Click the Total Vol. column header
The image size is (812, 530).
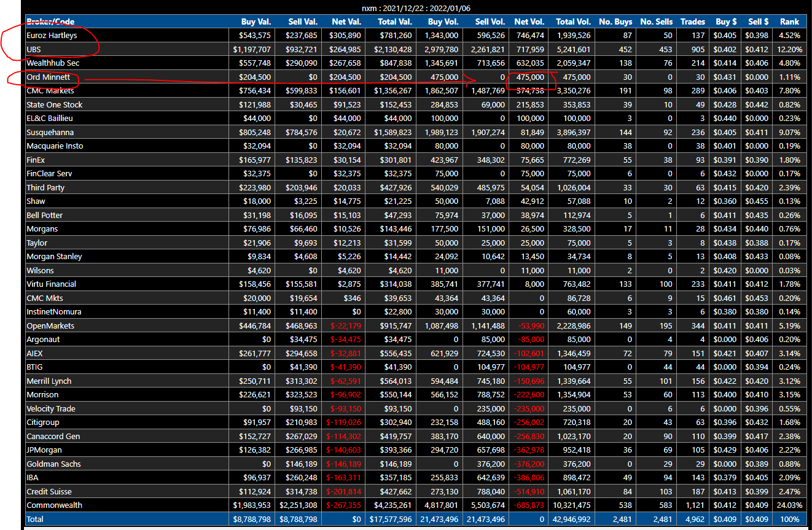coord(574,21)
